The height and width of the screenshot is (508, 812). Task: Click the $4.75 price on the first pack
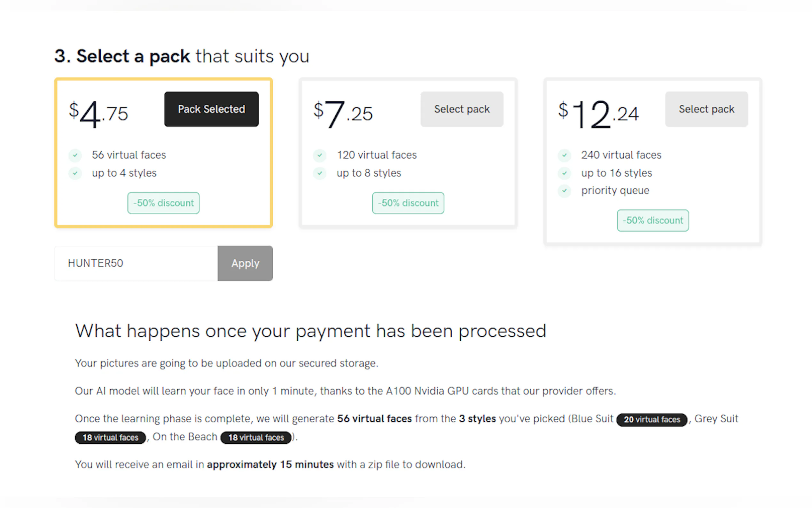point(98,114)
